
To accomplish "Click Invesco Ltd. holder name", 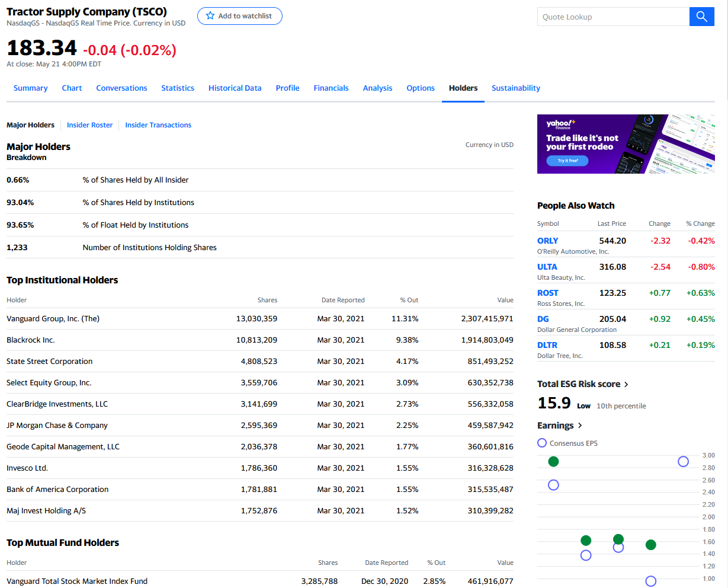I will pyautogui.click(x=27, y=468).
